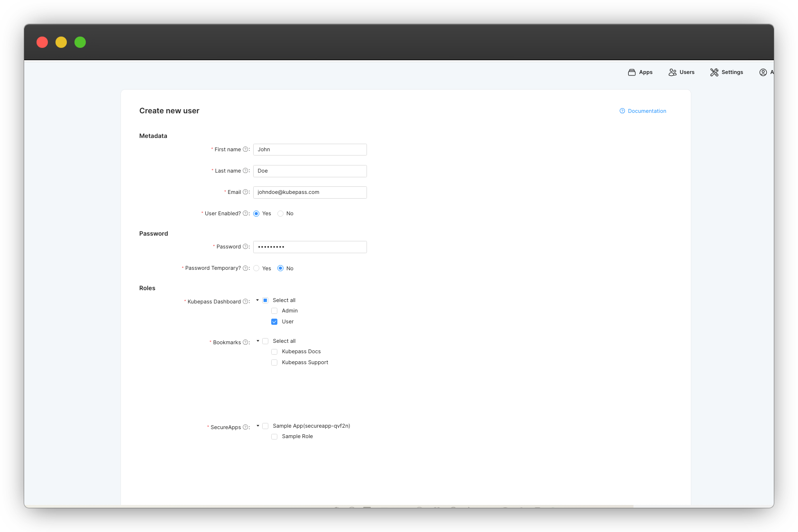Select No for User Enabled
This screenshot has width=798, height=532.
280,213
